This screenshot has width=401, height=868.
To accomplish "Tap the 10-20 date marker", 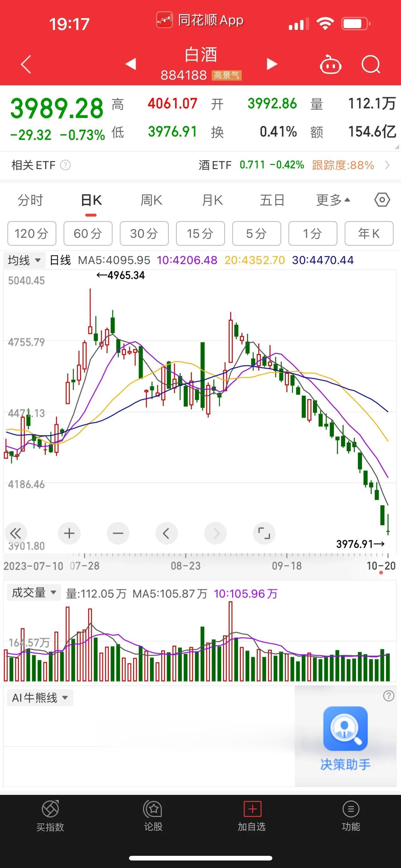I will click(x=381, y=566).
